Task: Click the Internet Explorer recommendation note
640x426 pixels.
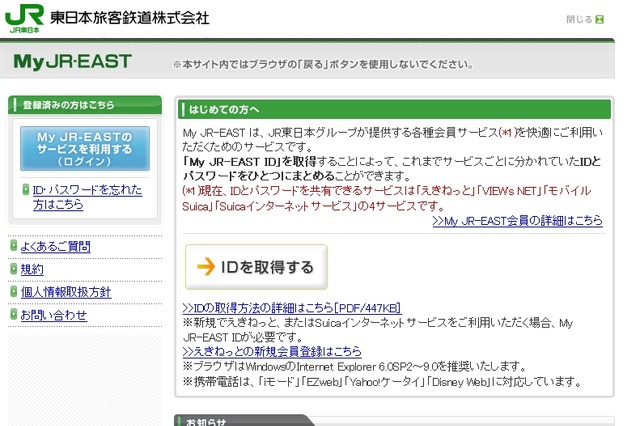Action: tap(354, 366)
